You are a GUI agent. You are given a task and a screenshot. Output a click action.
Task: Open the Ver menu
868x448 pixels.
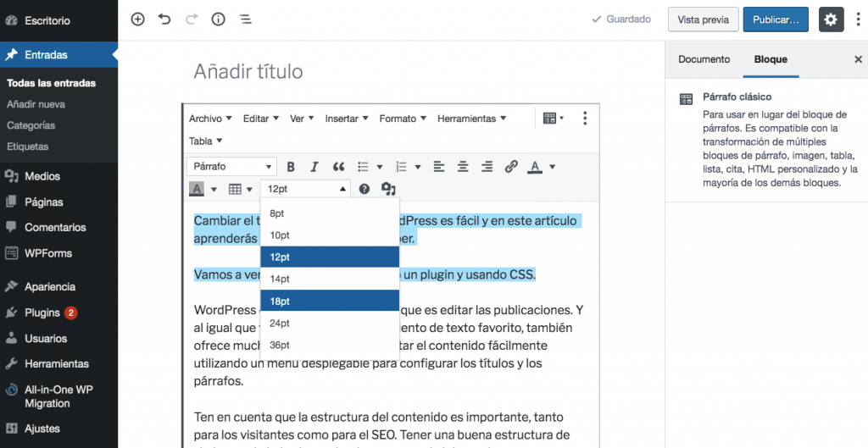click(302, 119)
